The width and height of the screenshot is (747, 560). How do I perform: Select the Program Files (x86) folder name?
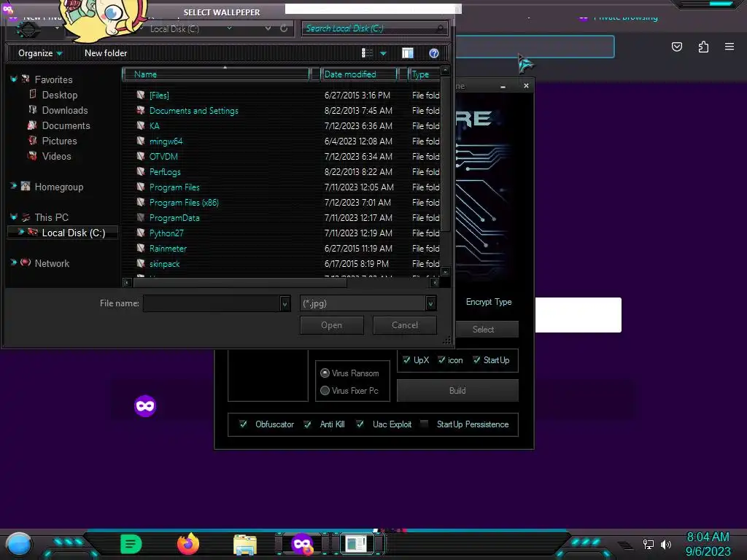184,203
